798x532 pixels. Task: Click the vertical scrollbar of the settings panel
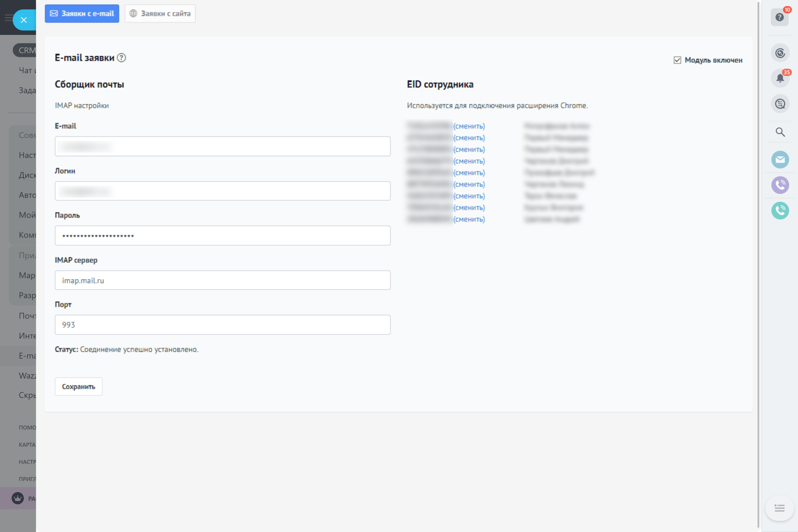pos(758,265)
